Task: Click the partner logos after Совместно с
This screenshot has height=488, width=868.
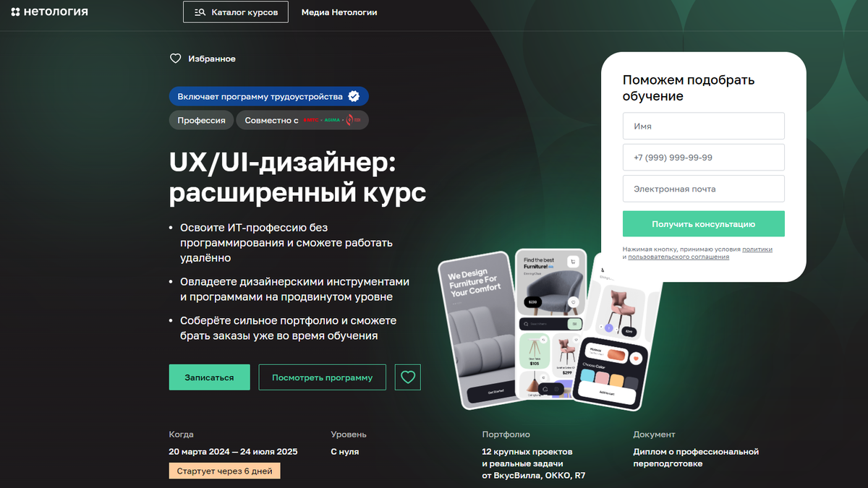Action: [331, 120]
